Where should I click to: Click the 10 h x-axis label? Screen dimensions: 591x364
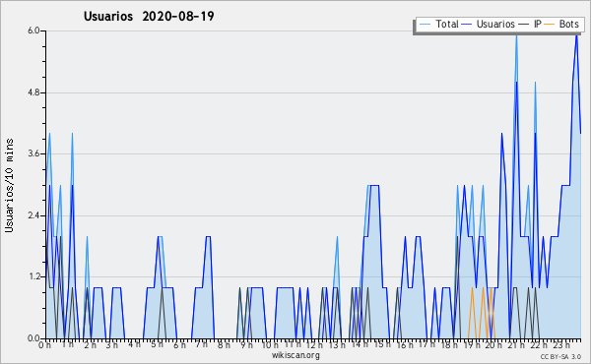(270, 344)
